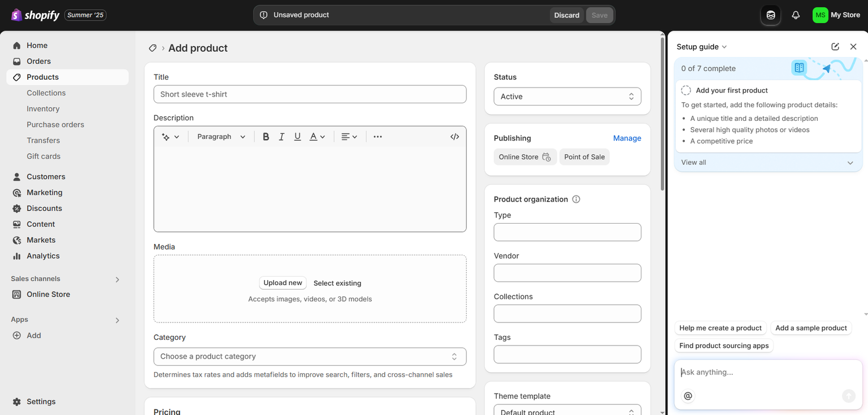The width and height of the screenshot is (868, 415).
Task: Open product category dropdown
Action: click(310, 356)
